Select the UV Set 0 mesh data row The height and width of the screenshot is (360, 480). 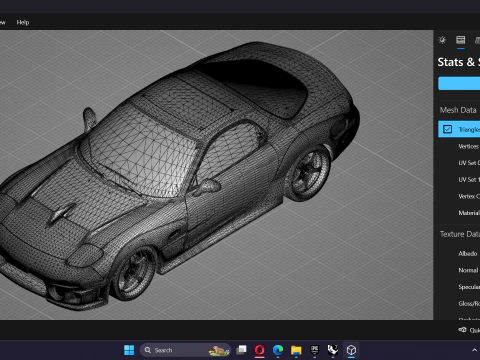[x=469, y=163]
